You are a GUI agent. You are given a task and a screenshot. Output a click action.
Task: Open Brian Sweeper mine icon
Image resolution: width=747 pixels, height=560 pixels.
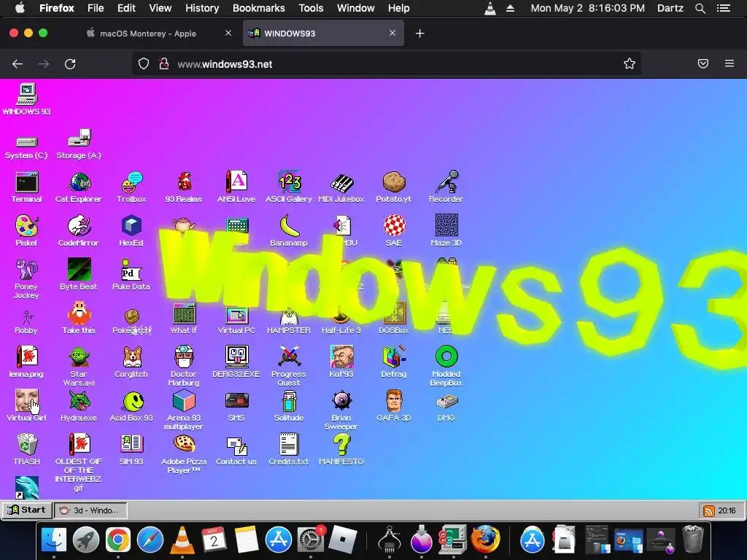point(341,410)
